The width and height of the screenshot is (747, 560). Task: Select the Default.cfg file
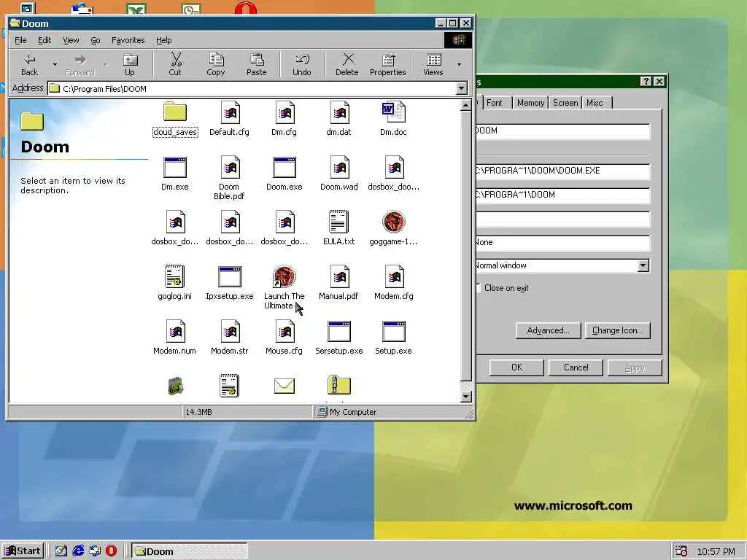(229, 119)
